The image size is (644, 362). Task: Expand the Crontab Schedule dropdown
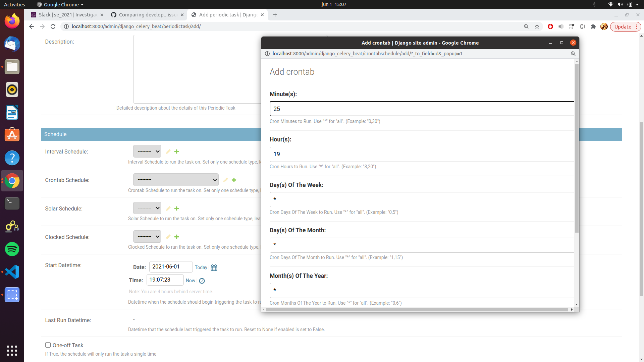click(x=176, y=180)
